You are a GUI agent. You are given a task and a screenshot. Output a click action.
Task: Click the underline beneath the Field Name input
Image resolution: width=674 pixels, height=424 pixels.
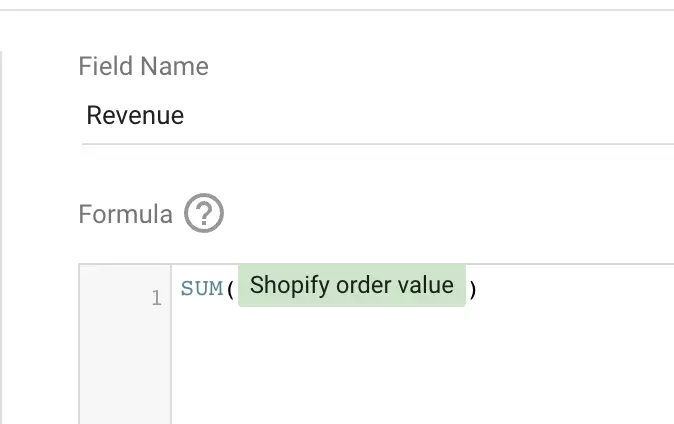click(378, 144)
